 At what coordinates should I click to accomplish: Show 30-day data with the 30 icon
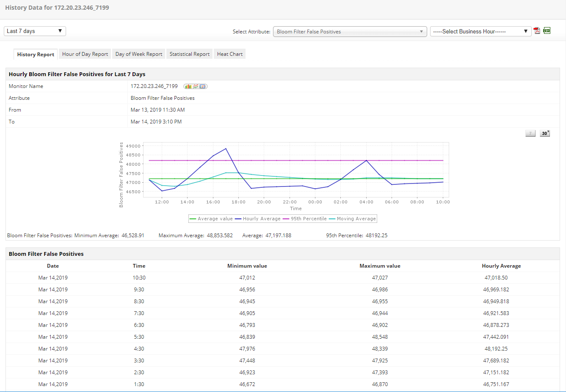tap(545, 133)
